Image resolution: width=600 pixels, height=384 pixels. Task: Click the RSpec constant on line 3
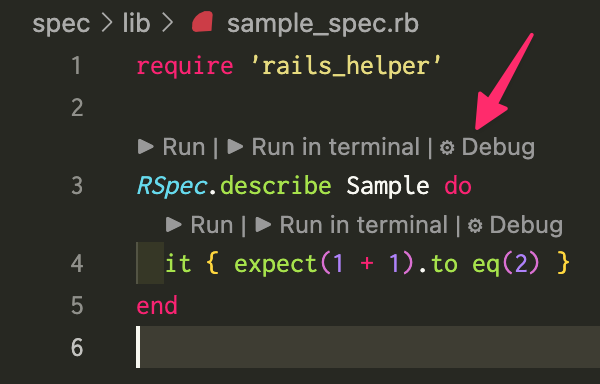click(x=172, y=187)
